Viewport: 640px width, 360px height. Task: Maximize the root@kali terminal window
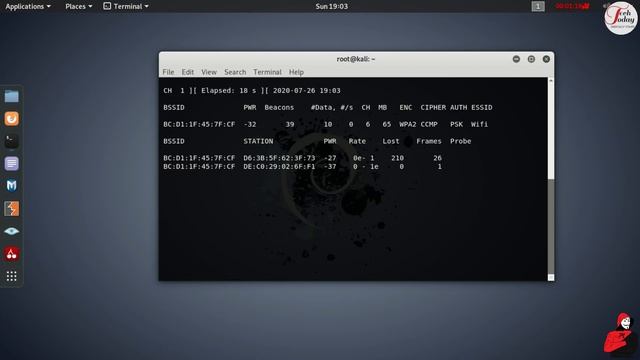click(x=531, y=59)
